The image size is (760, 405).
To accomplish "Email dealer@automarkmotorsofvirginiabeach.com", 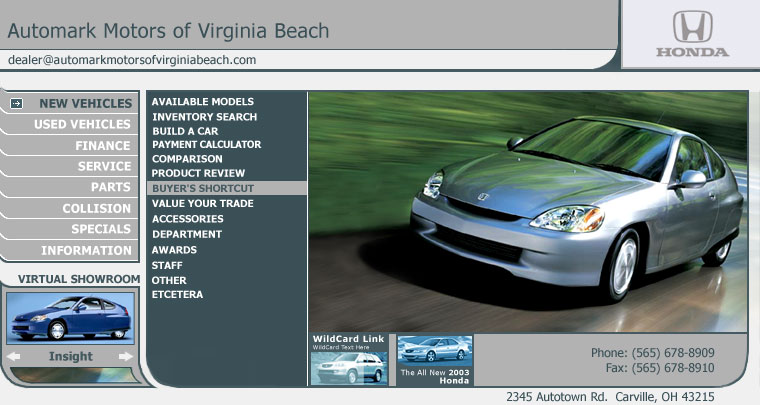I will pos(132,60).
